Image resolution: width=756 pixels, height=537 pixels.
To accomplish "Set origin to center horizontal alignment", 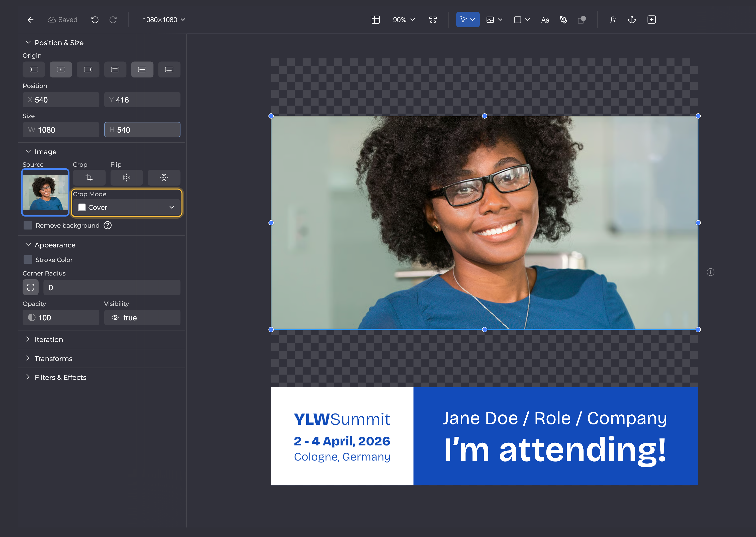I will pyautogui.click(x=61, y=69).
